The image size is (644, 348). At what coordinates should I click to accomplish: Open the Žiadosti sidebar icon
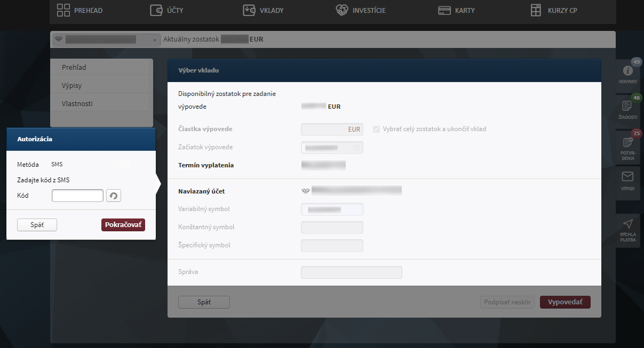coord(627,109)
